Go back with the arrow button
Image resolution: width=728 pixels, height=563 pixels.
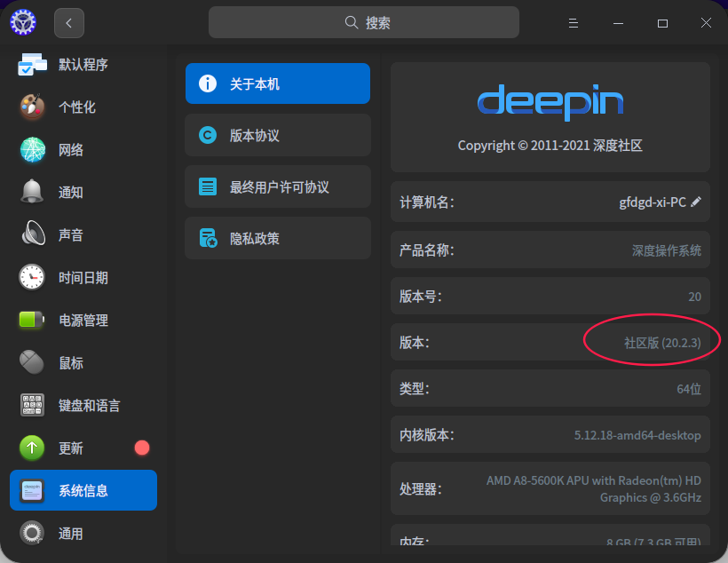tap(69, 23)
